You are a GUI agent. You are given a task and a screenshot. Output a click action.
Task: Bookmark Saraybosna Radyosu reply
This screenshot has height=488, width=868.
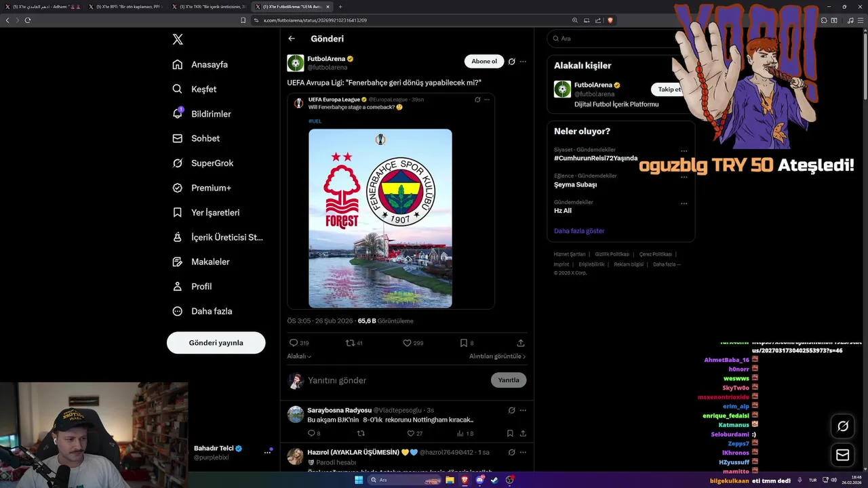coord(510,433)
